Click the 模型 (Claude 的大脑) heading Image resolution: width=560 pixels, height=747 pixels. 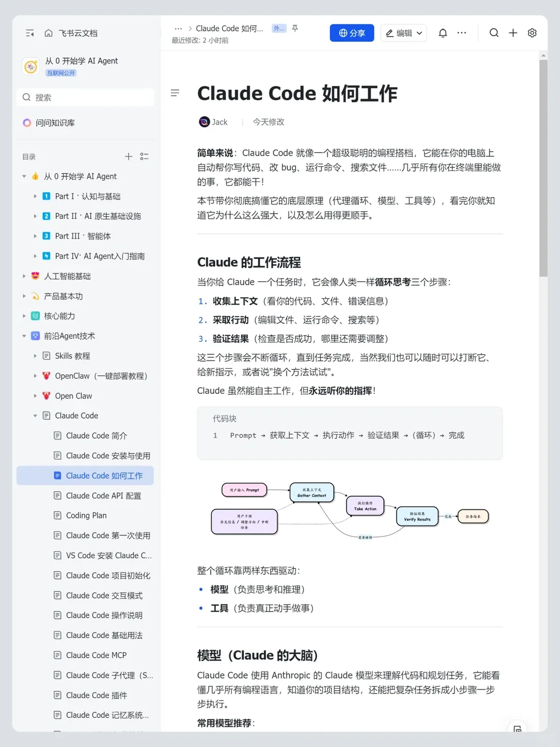click(257, 656)
